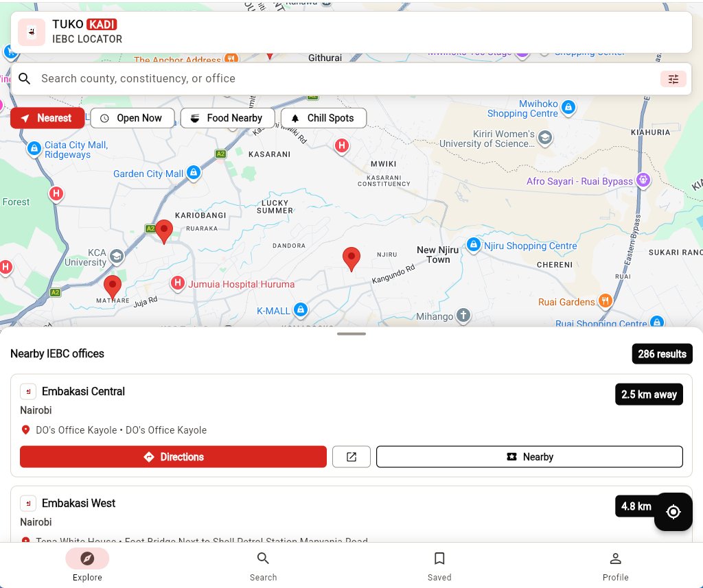Click the 286 results badge

point(662,354)
